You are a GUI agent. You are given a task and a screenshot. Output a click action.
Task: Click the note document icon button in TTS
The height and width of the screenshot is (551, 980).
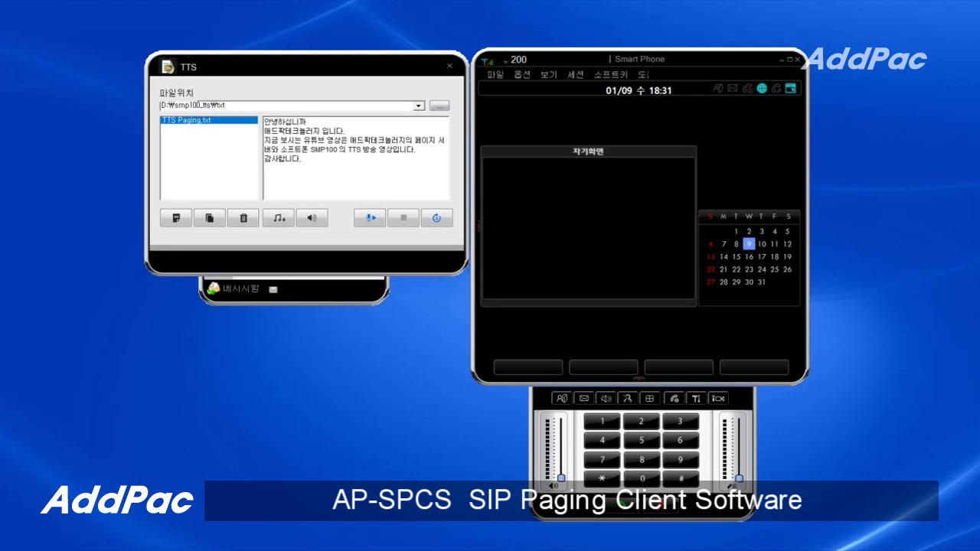pyautogui.click(x=176, y=218)
